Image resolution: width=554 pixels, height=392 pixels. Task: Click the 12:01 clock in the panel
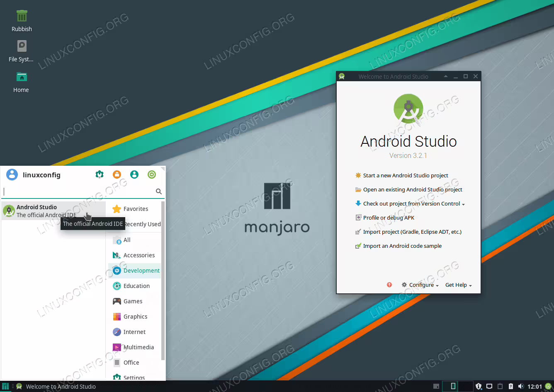pos(535,387)
